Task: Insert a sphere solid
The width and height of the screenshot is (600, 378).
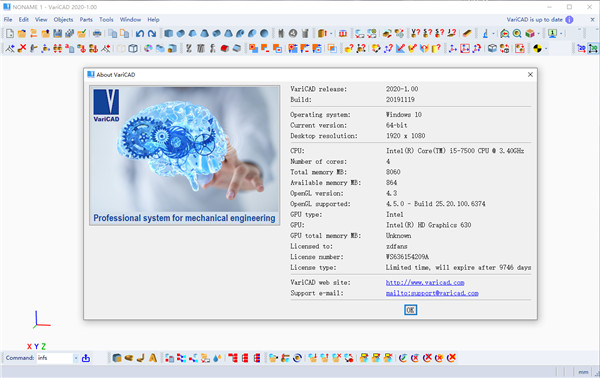Action: click(264, 34)
